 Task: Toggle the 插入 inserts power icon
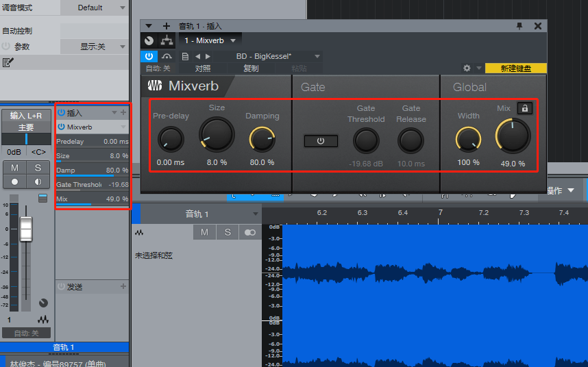(61, 112)
